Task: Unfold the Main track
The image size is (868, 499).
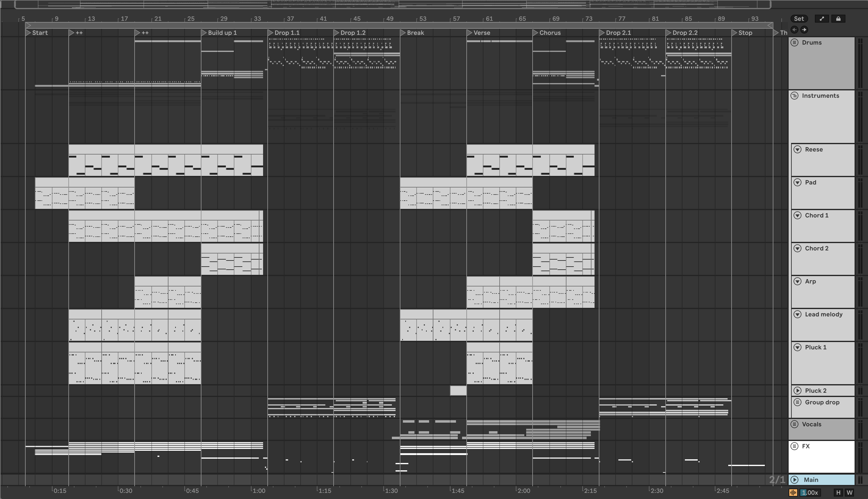Action: pyautogui.click(x=795, y=480)
